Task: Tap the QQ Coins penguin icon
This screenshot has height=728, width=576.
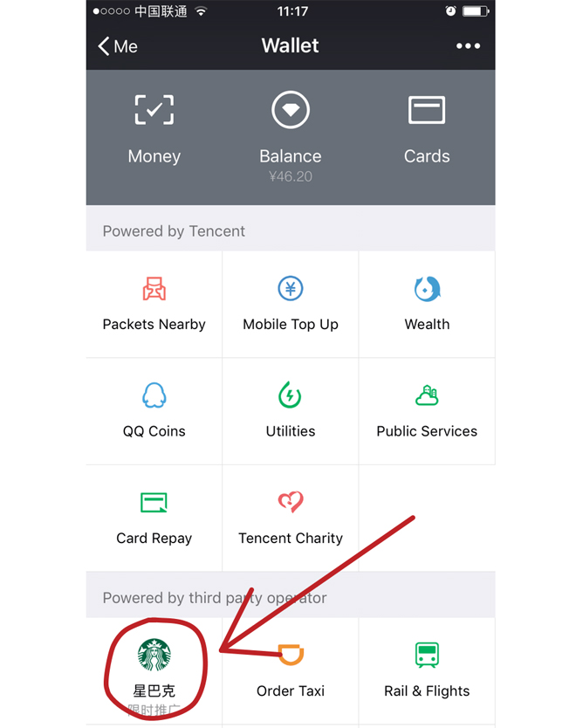Action: point(154,395)
